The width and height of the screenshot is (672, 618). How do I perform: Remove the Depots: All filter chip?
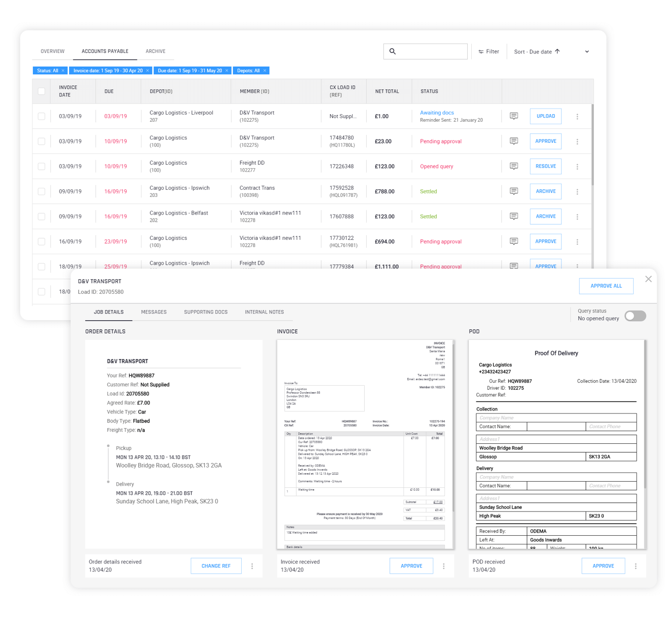(265, 71)
